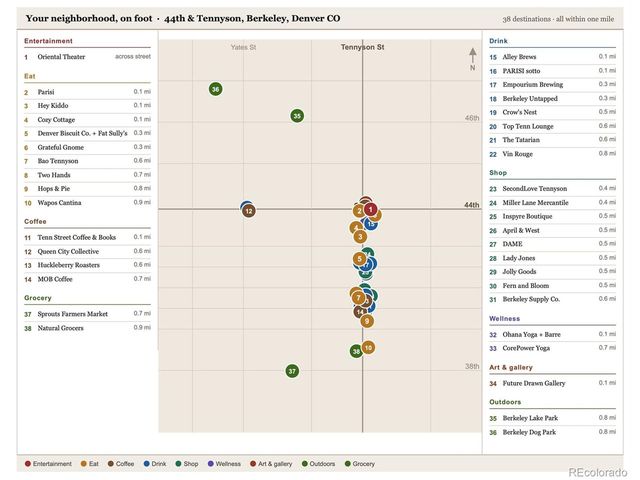Select Sprouts Farmers Market in Grocery list

tap(87, 314)
